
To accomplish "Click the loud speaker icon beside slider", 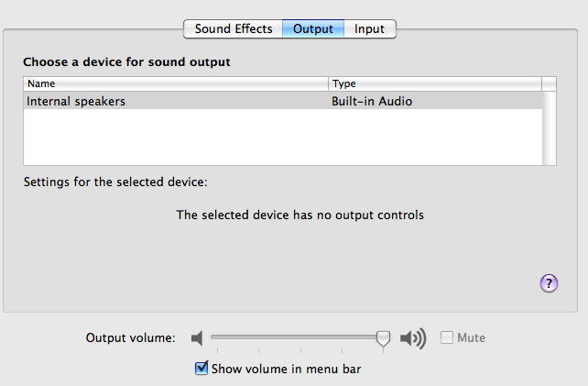I will click(414, 338).
